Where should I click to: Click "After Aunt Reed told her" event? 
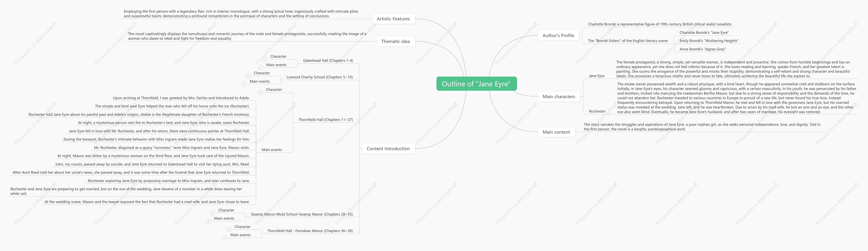[x=131, y=172]
